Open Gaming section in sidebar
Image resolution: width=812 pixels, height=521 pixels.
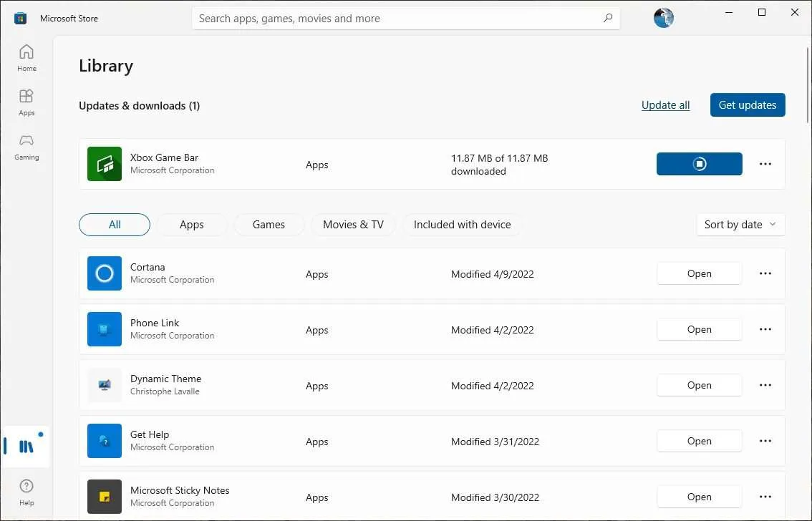point(26,147)
